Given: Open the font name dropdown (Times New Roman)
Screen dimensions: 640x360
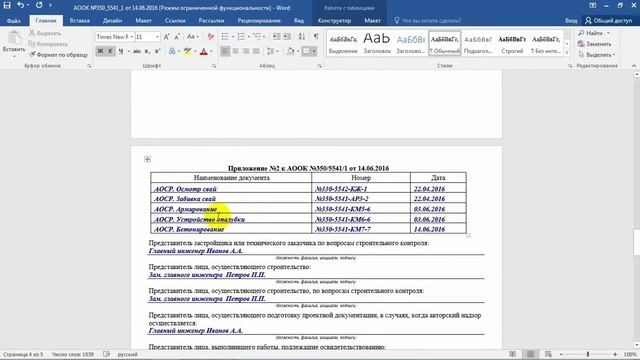Looking at the screenshot, I should pos(131,37).
